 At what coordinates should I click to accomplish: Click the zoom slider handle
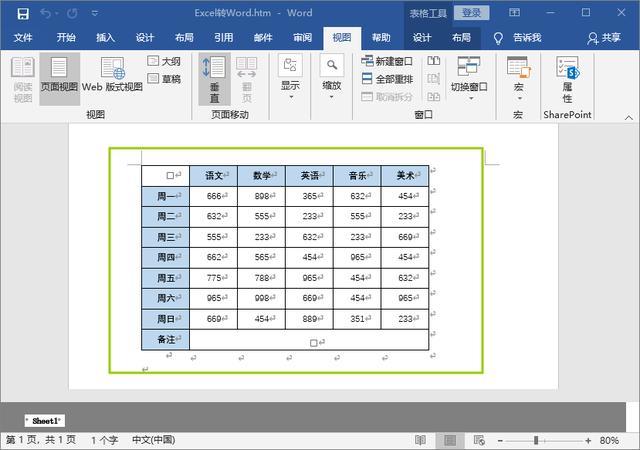pyautogui.click(x=536, y=440)
